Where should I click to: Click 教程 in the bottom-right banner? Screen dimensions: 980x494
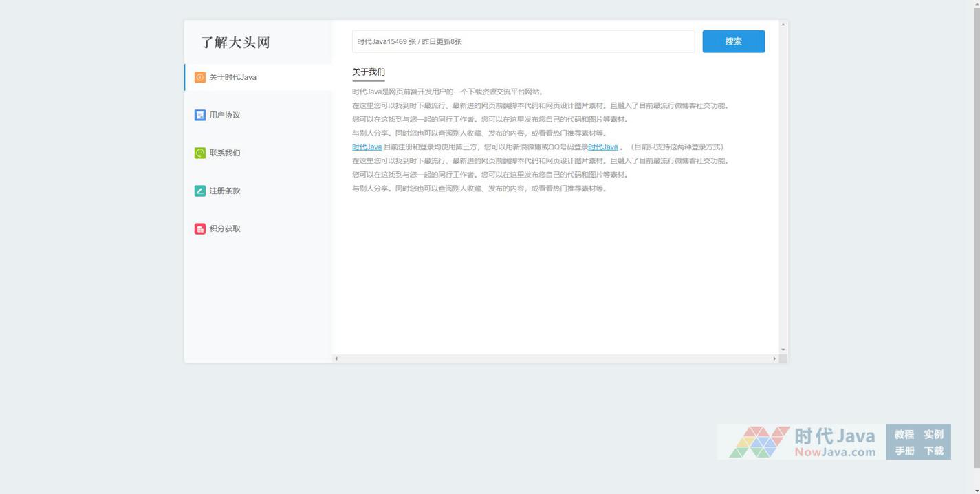(x=904, y=434)
